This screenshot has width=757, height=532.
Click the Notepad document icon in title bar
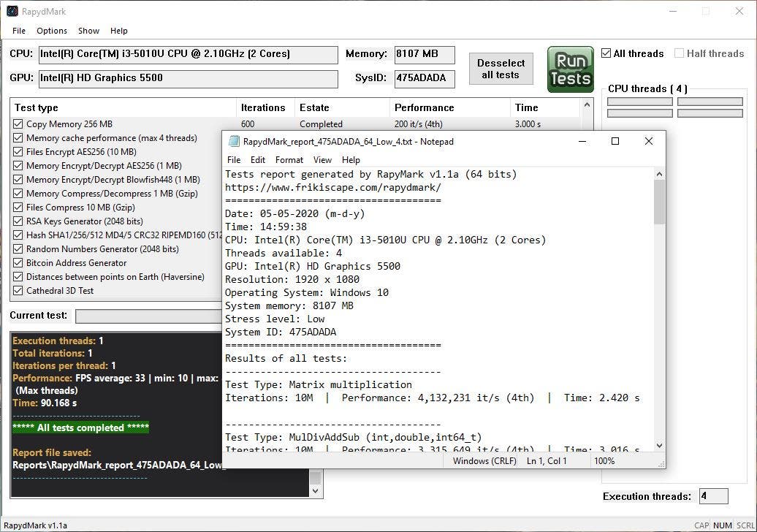click(x=234, y=142)
